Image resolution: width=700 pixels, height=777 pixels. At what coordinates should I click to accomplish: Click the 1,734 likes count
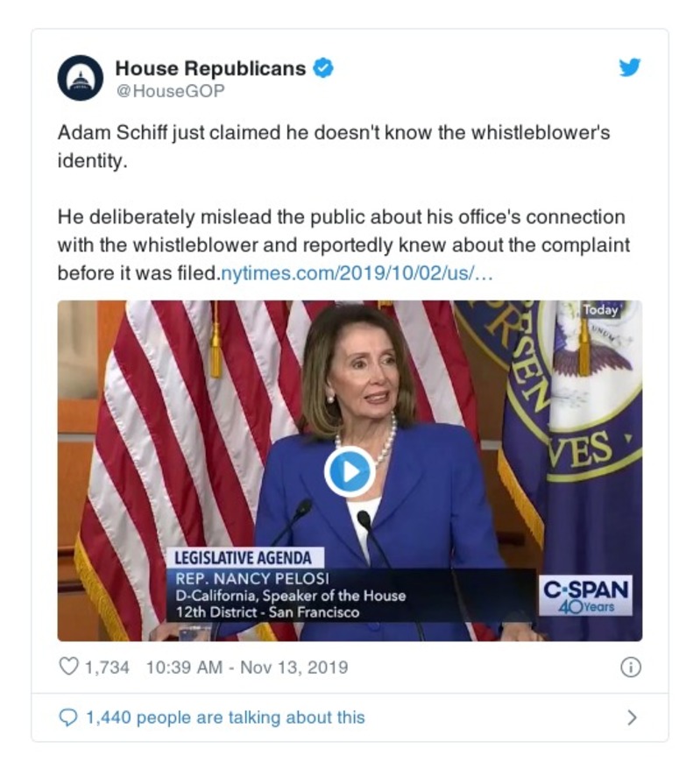pyautogui.click(x=107, y=667)
